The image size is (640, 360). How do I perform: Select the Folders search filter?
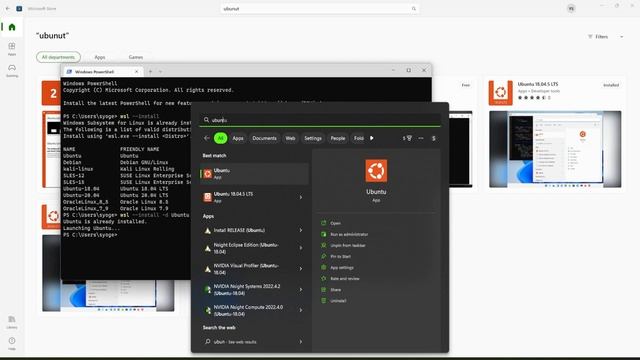[x=358, y=138]
